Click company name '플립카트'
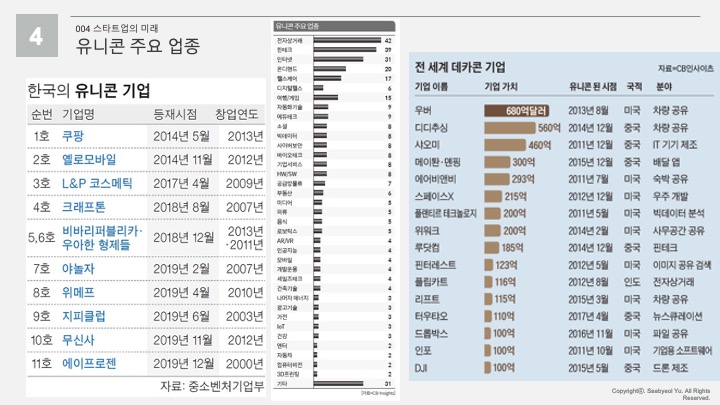Viewport: 720px width, 405px height. tap(431, 282)
